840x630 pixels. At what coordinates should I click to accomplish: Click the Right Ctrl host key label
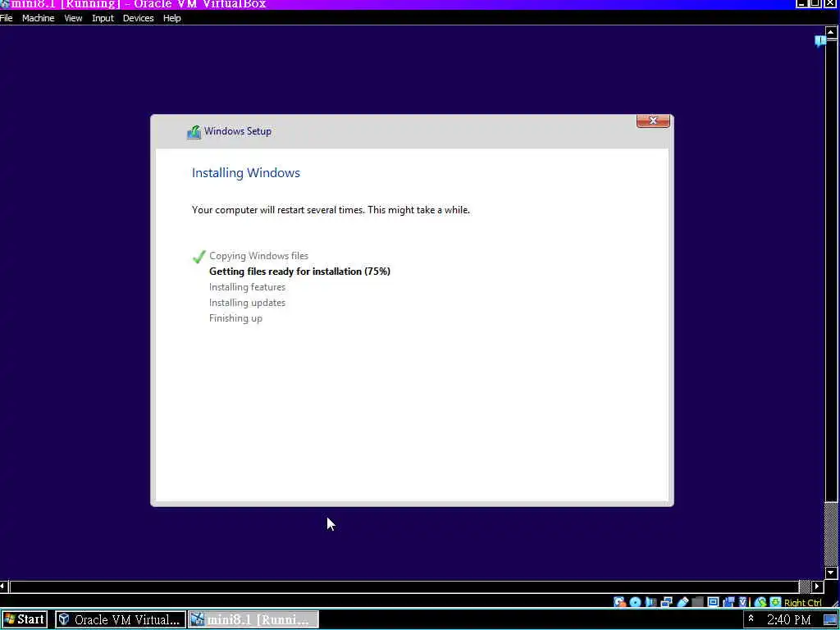tap(802, 603)
